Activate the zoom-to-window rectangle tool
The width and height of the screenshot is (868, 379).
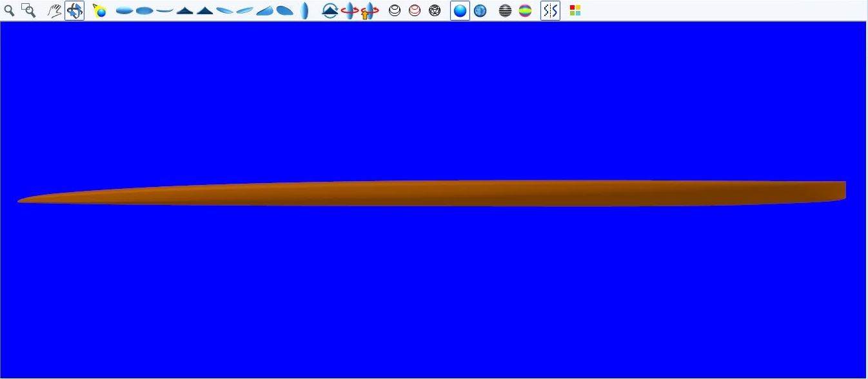(x=28, y=10)
